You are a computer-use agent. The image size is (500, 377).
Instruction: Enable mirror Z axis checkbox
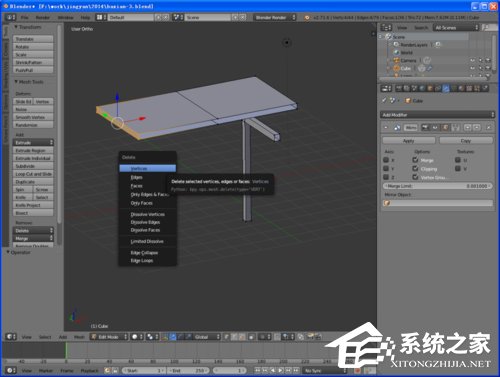click(x=386, y=177)
